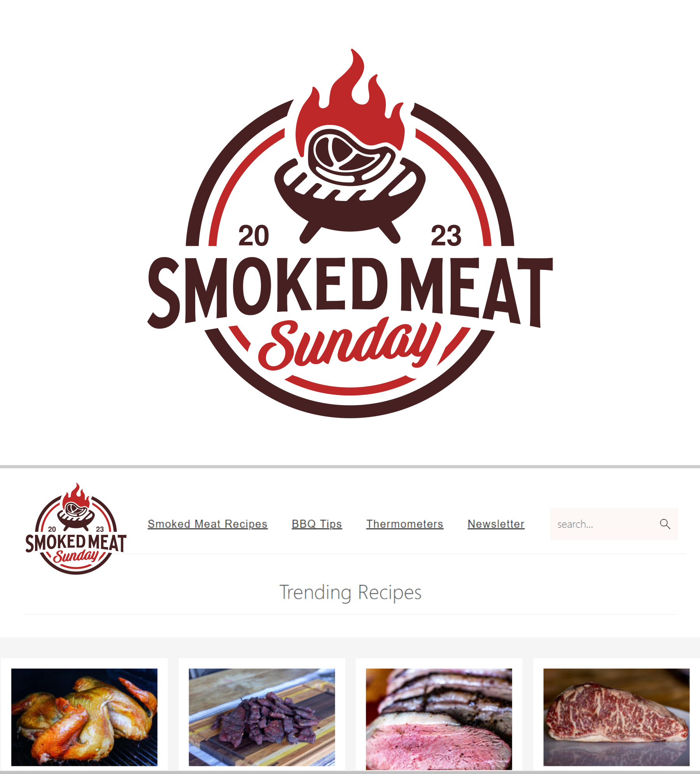Click the red Sunday script in large logo

(x=350, y=343)
